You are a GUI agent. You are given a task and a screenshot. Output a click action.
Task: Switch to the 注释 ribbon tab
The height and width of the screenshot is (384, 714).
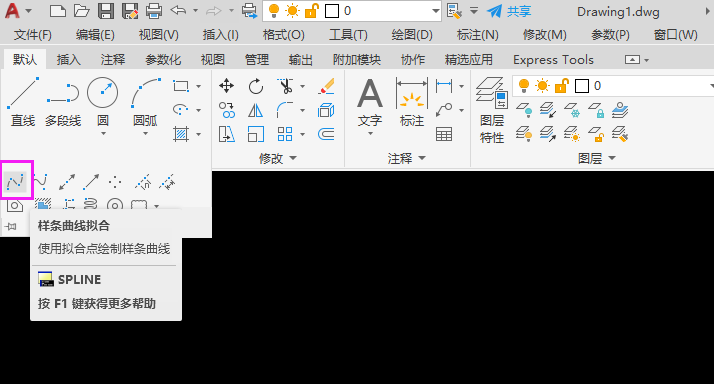click(112, 60)
